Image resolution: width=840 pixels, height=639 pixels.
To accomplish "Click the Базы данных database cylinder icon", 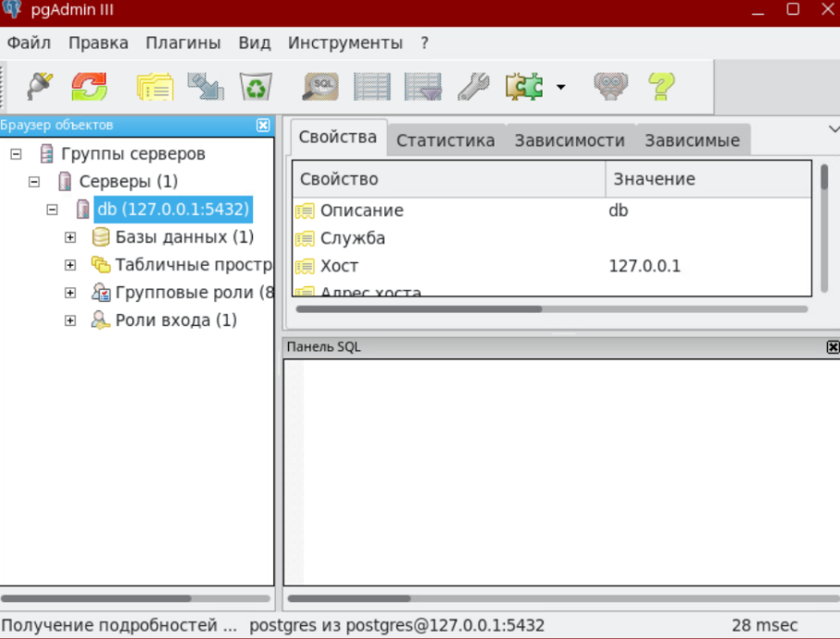I will click(x=101, y=237).
